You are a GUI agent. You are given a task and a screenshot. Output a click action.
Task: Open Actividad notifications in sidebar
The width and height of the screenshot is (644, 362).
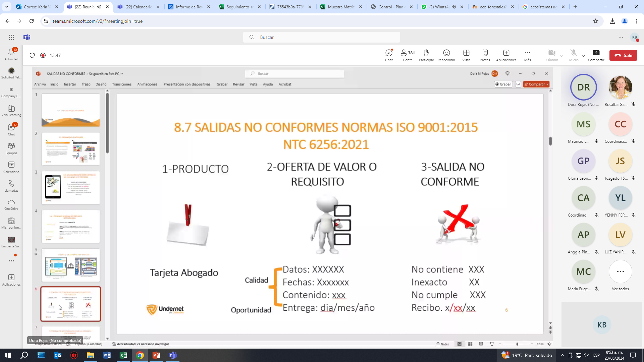(x=11, y=54)
